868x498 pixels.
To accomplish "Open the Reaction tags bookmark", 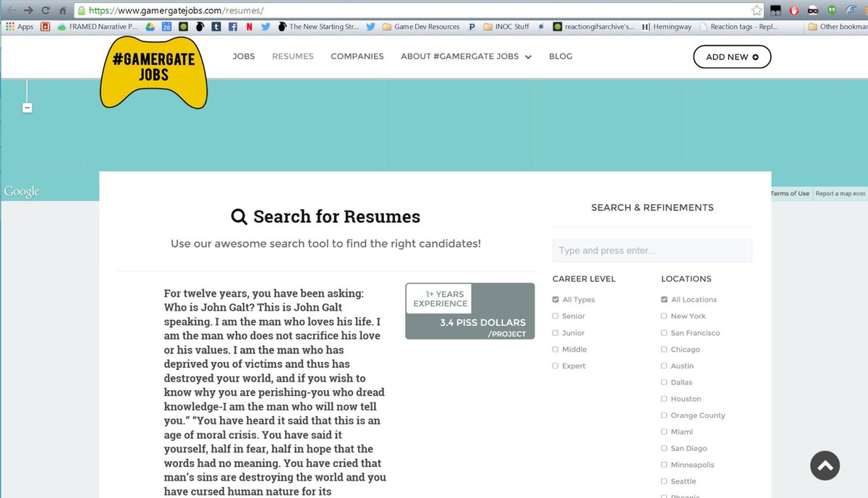I will pos(741,27).
